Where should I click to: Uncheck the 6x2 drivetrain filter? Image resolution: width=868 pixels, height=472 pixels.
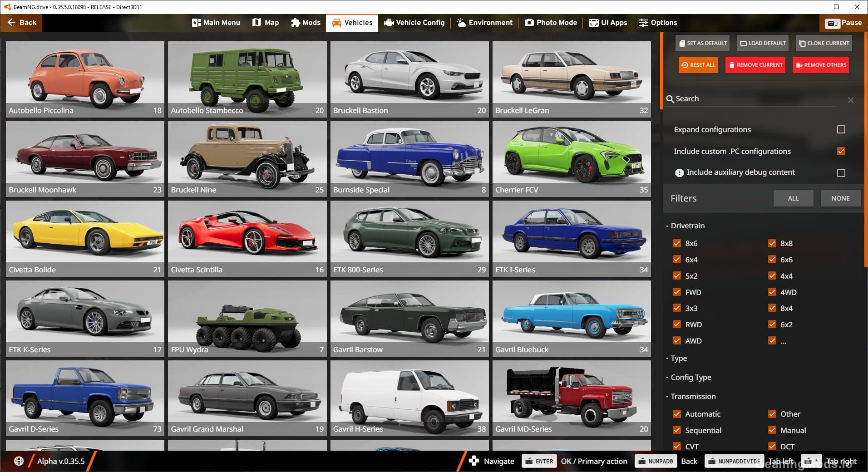click(772, 324)
